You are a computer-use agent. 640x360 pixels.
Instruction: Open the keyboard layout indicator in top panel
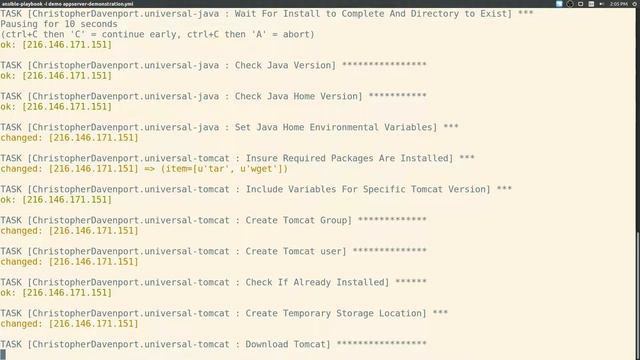pyautogui.click(x=591, y=4)
